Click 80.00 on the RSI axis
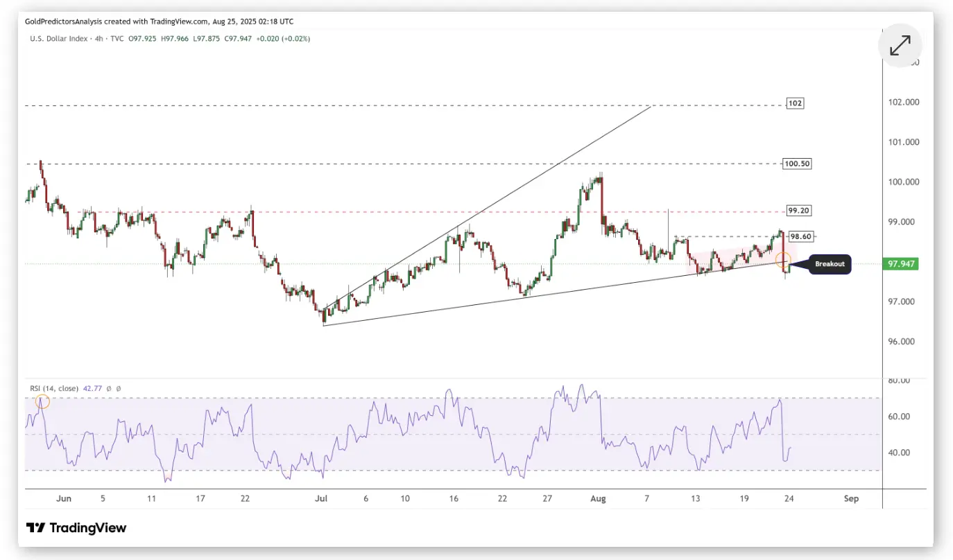 click(900, 380)
